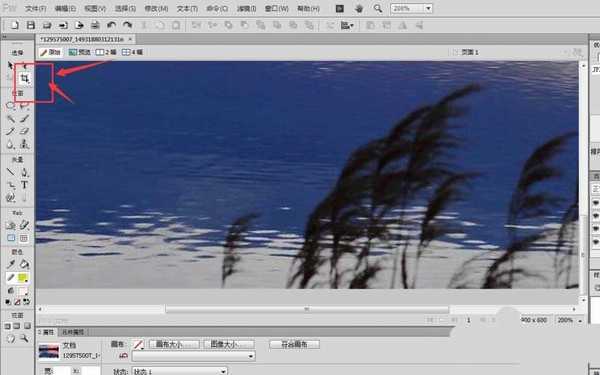Select the Line tool
Screen dimensions: 600x375
[11, 172]
